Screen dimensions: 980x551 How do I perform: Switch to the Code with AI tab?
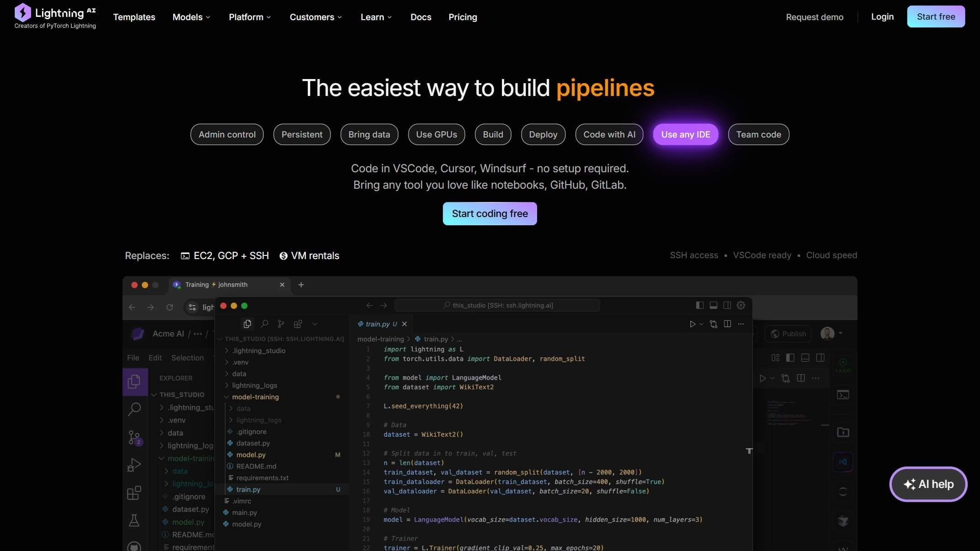pyautogui.click(x=609, y=134)
